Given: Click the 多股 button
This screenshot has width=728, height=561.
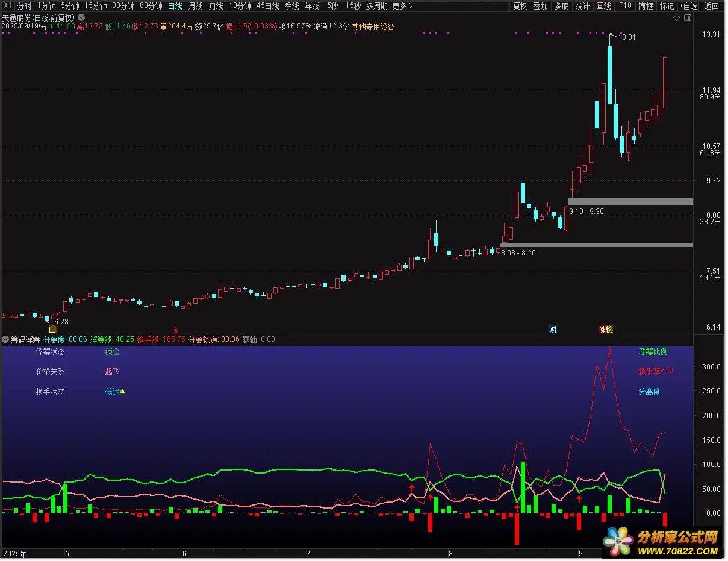Looking at the screenshot, I should (561, 6).
